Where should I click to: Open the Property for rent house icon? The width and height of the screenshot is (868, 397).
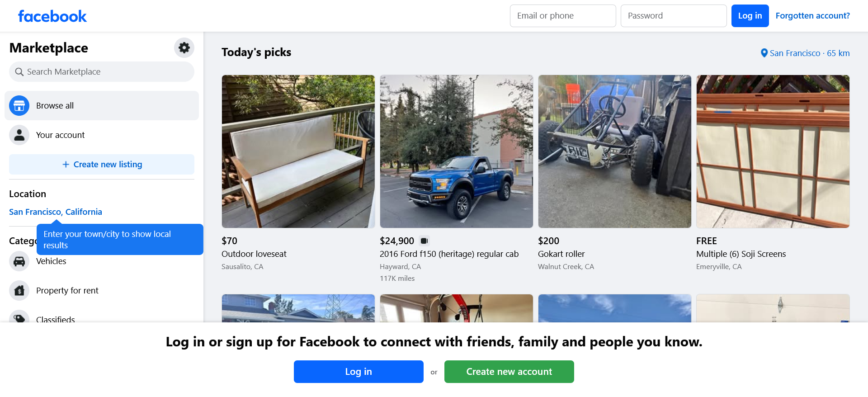pyautogui.click(x=19, y=290)
